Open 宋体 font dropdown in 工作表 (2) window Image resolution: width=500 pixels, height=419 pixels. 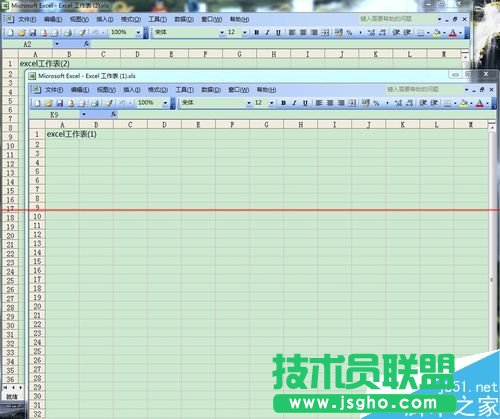[x=222, y=33]
